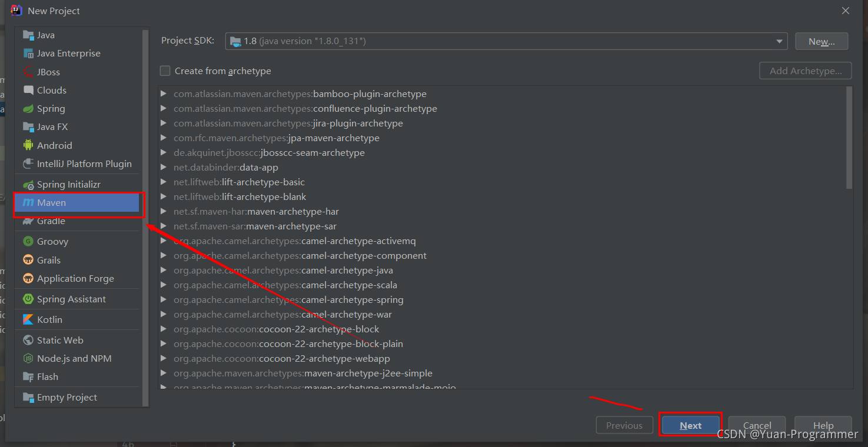Expand bamboo-plugin-archetype entry
Viewport: 868px width, 447px height.
pyautogui.click(x=163, y=94)
